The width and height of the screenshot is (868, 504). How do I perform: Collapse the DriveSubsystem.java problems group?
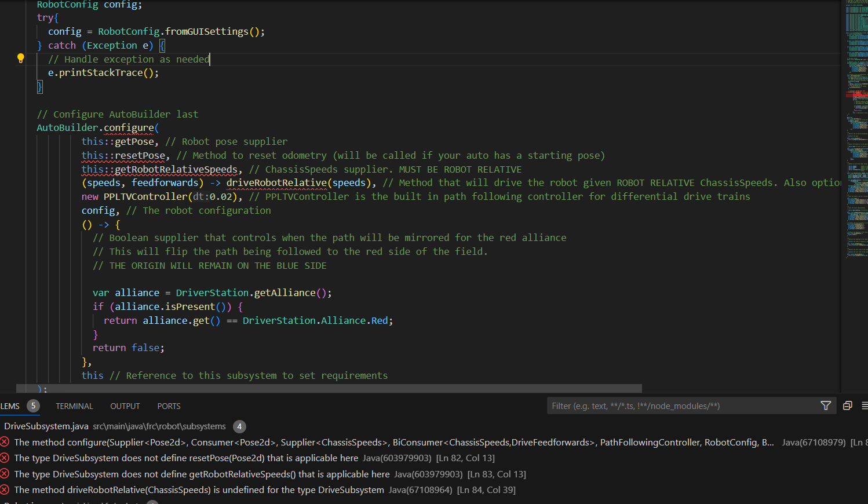tap(46, 426)
